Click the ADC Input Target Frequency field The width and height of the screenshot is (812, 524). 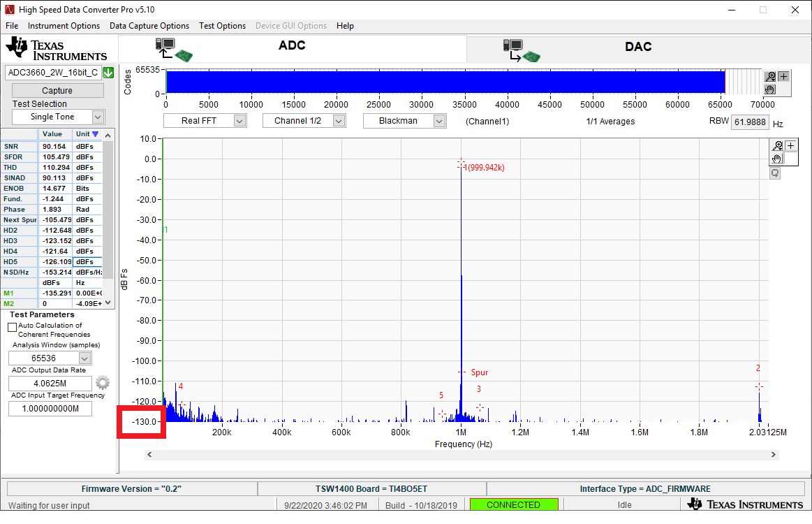[50, 409]
